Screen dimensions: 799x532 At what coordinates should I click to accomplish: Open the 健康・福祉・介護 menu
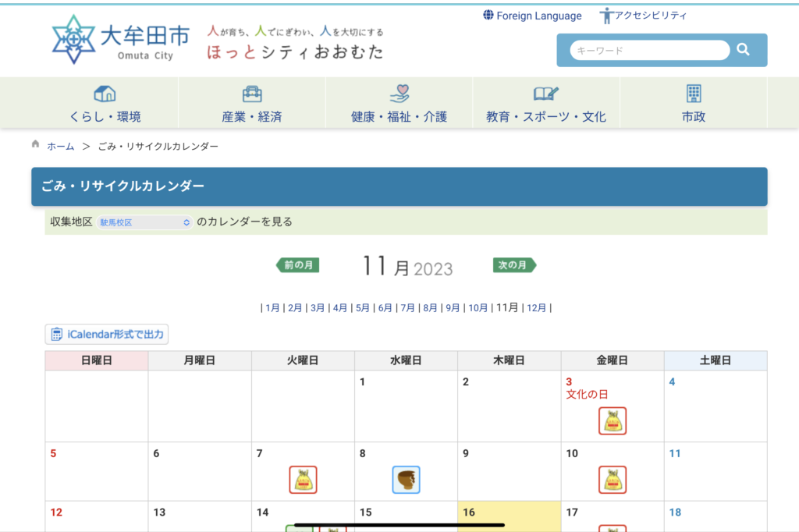coord(399,104)
